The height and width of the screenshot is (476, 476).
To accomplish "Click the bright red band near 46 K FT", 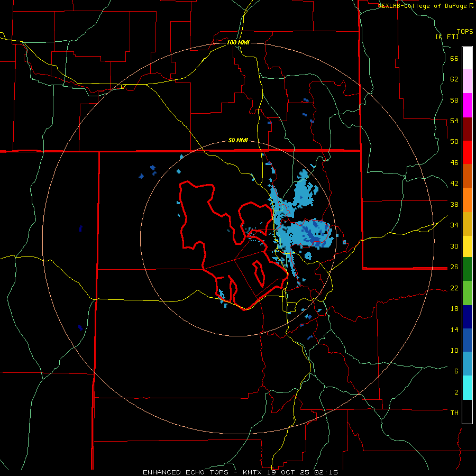I will pyautogui.click(x=467, y=152).
